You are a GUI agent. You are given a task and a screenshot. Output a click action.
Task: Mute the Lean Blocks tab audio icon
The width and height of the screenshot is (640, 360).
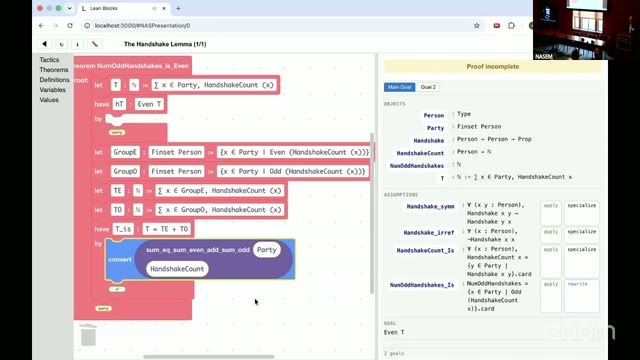pos(154,8)
